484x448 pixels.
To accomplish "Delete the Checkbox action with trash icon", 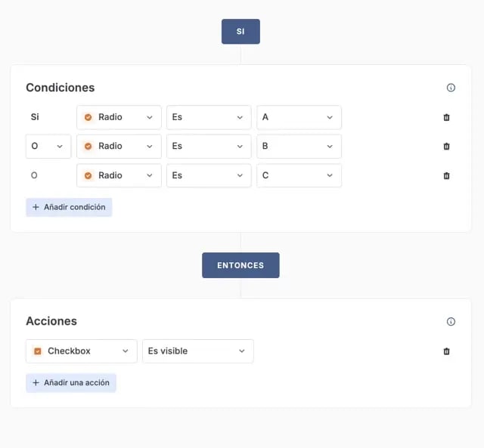I will [x=446, y=351].
